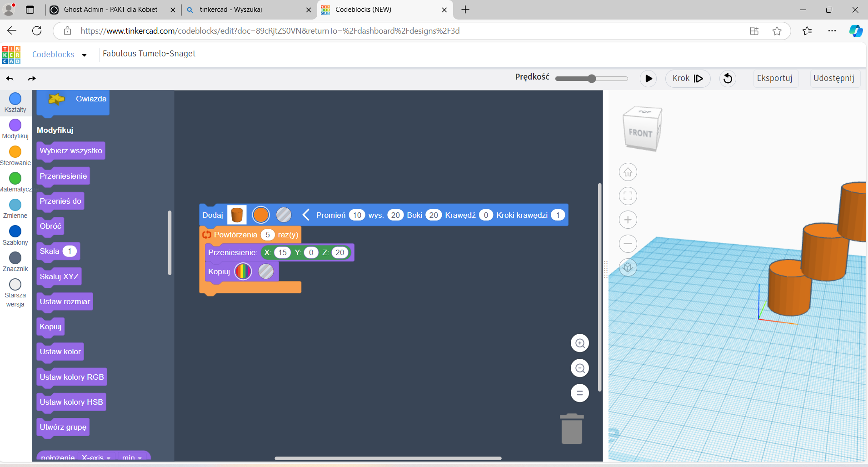Zoom in the 3D viewer
The width and height of the screenshot is (868, 467).
pos(628,220)
